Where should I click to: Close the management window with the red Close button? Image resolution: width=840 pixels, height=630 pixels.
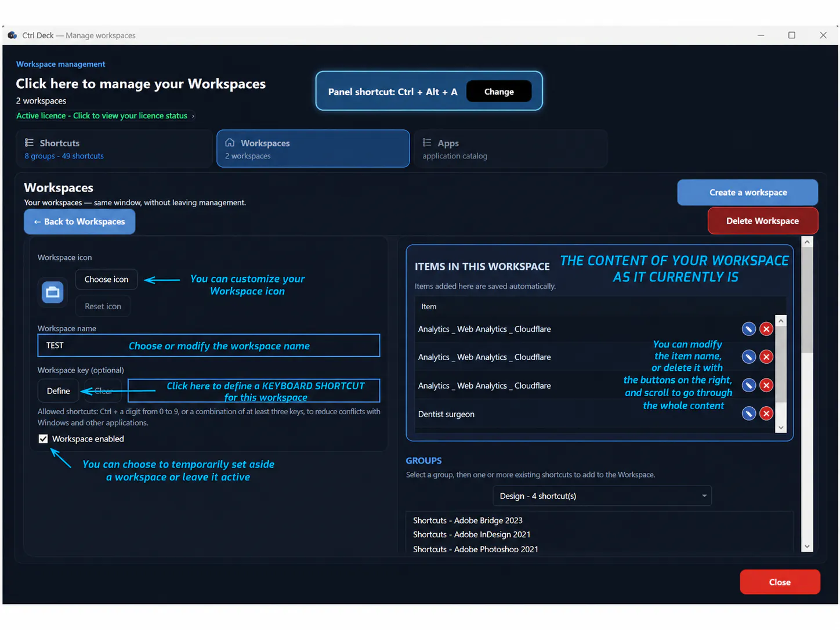(x=780, y=582)
